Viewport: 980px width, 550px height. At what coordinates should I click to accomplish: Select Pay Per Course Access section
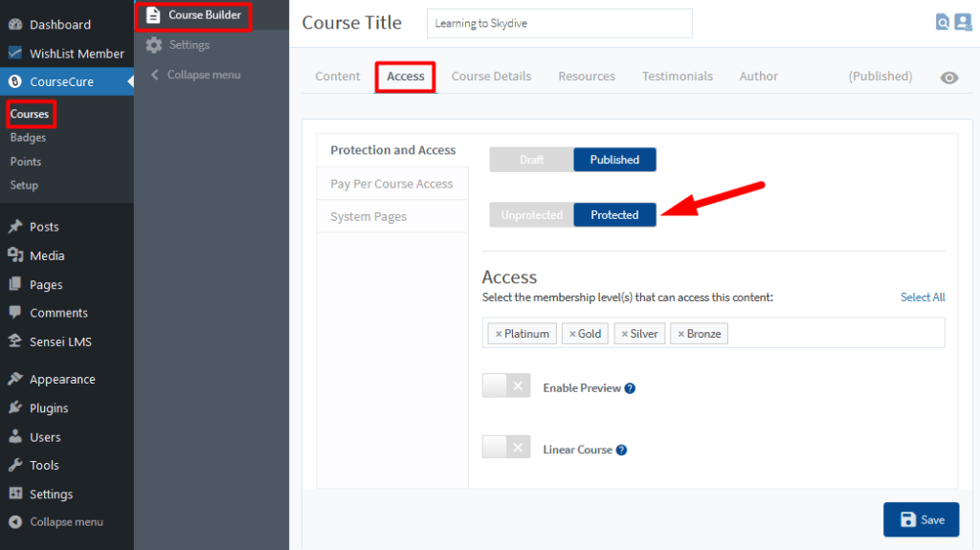(392, 184)
